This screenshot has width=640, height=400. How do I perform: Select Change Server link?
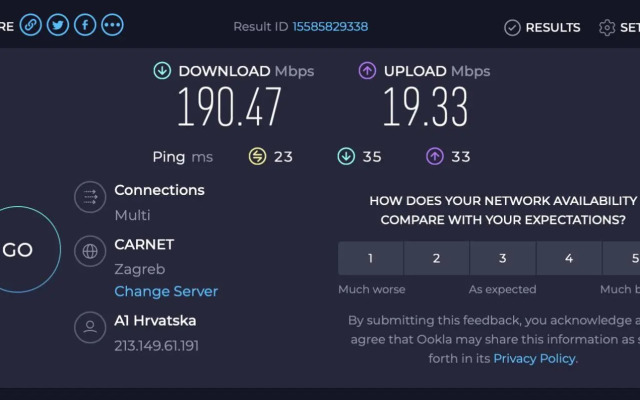166,292
